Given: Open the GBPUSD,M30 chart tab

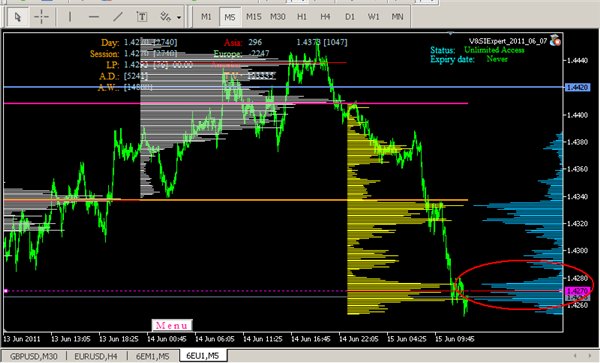Looking at the screenshot, I should 34,356.
